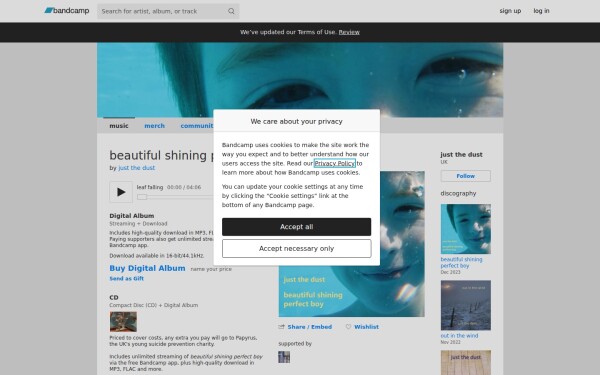Add album to Wishlist
The height and width of the screenshot is (375, 600).
[366, 327]
